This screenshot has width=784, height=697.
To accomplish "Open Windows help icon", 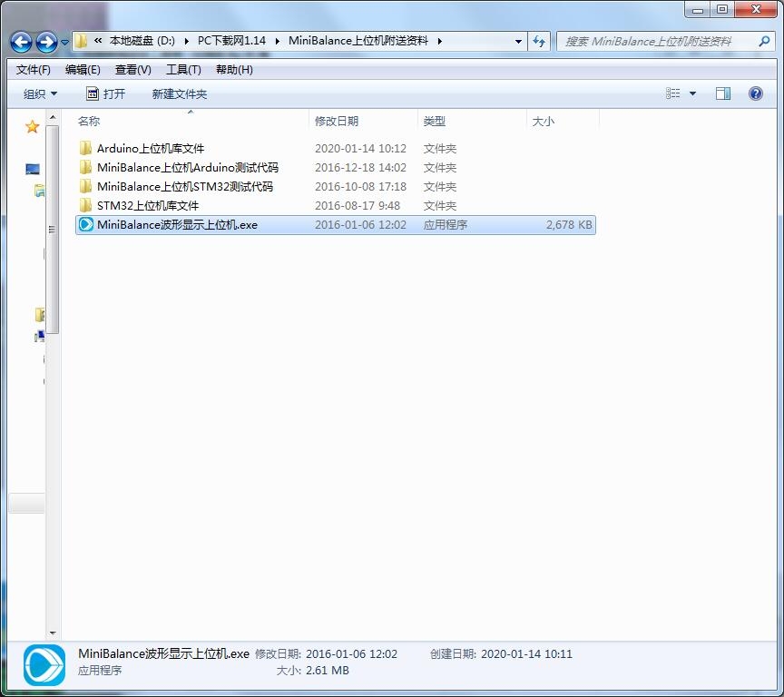I will (x=756, y=93).
